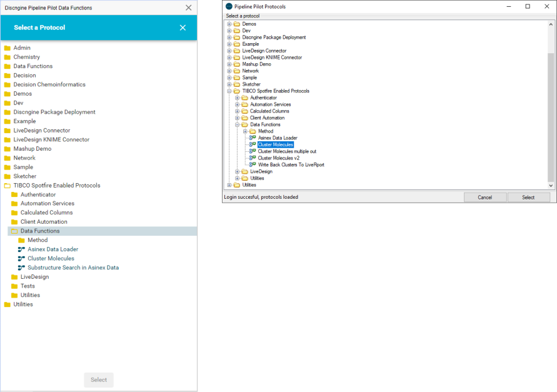
Task: Open Substructure Search in Asinex Data link
Action: point(73,268)
